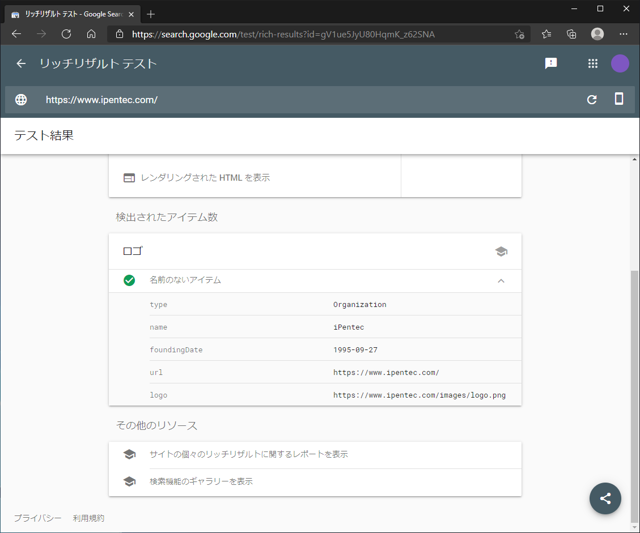Click the green valid checkmark icon
640x533 pixels.
tap(129, 280)
